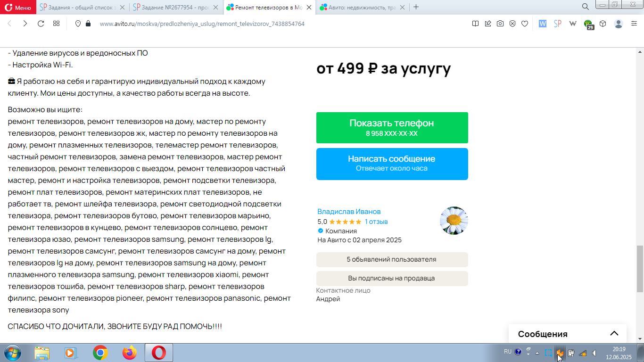Open '5 объявлений пользователя'
Viewport: 644px width, 362px height.
(x=392, y=259)
